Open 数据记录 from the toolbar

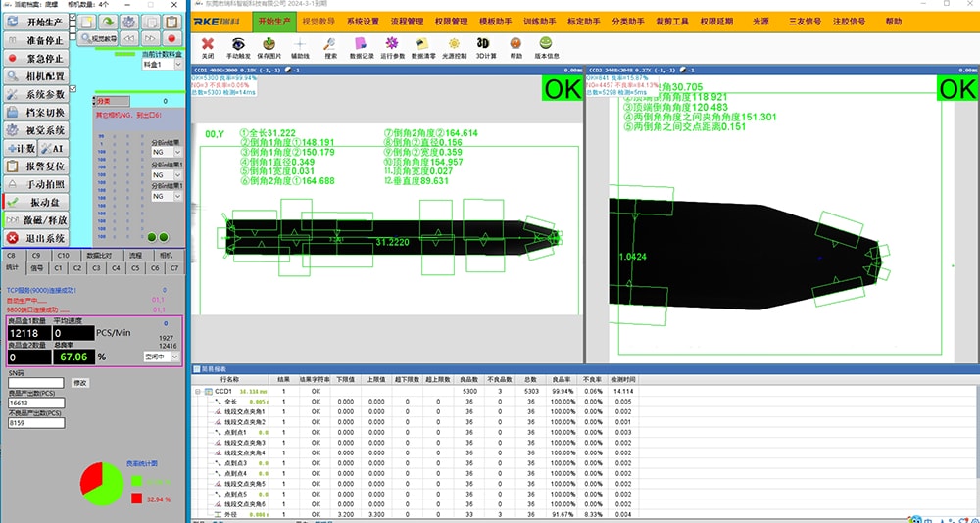361,46
